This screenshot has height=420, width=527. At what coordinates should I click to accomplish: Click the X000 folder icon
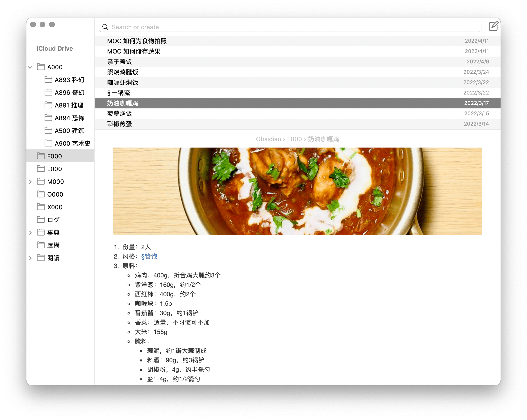(x=41, y=206)
